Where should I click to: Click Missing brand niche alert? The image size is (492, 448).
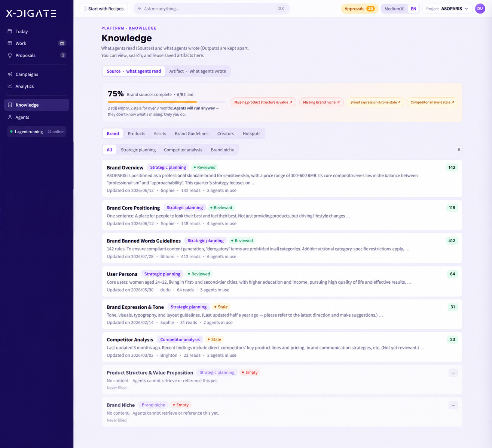321,102
